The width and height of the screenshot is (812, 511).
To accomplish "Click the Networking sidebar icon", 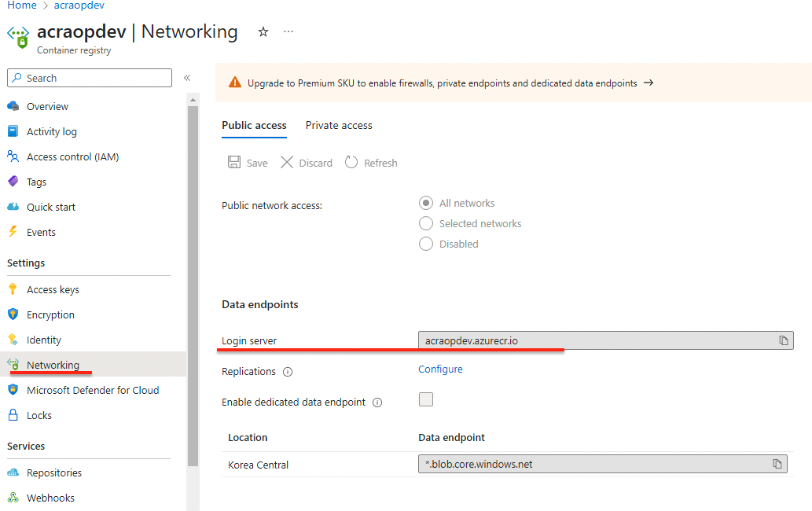I will point(13,364).
